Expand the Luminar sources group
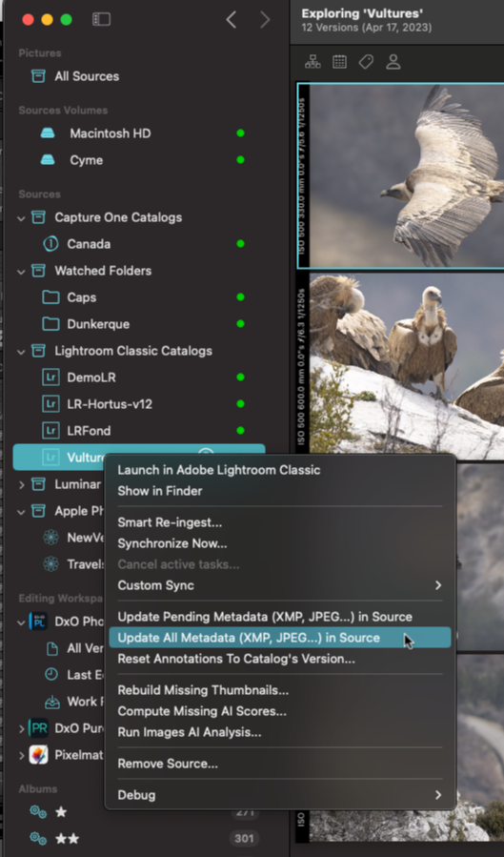504x857 pixels. 21,485
